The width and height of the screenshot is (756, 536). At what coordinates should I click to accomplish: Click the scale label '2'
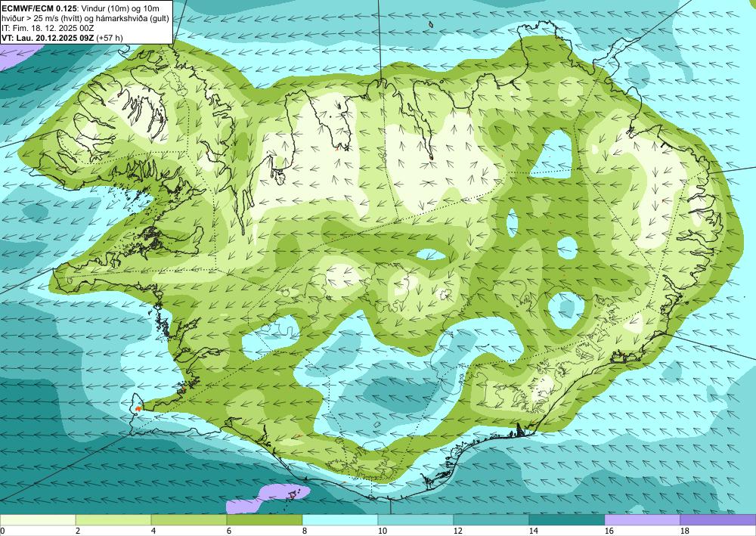[x=78, y=531]
